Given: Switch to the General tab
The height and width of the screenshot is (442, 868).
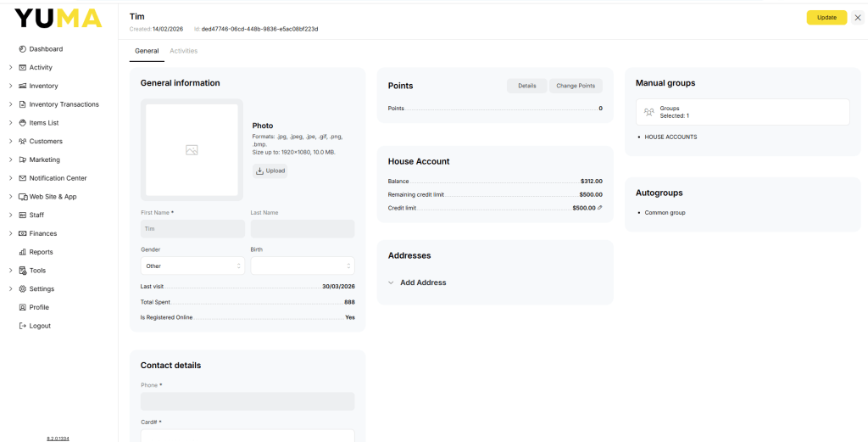Looking at the screenshot, I should coord(147,51).
